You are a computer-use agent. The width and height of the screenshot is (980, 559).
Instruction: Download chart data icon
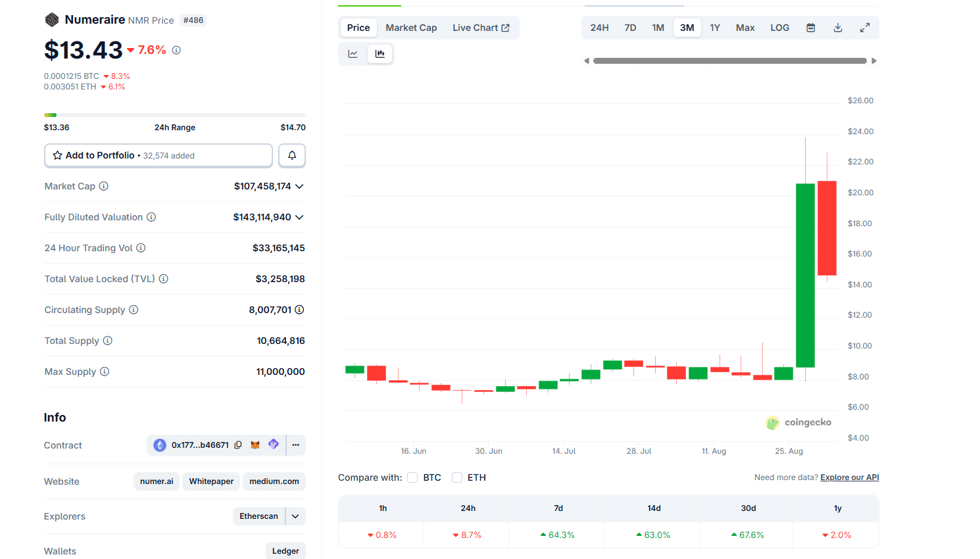(838, 28)
